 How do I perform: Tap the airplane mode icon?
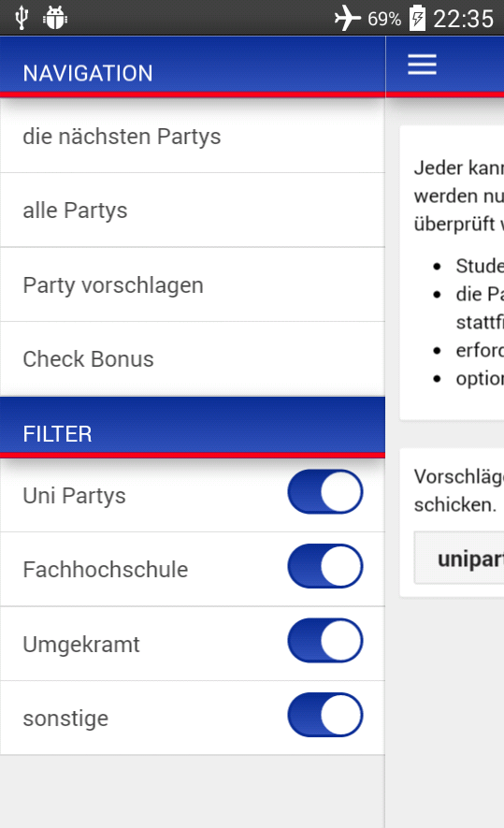pyautogui.click(x=347, y=19)
